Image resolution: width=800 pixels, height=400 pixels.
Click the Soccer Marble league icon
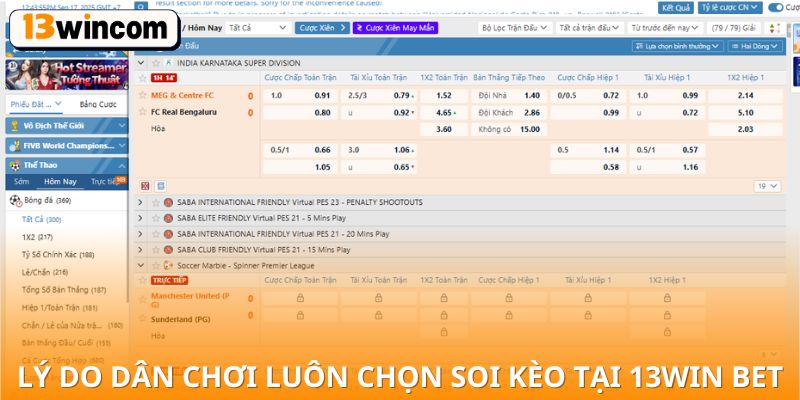(x=168, y=265)
